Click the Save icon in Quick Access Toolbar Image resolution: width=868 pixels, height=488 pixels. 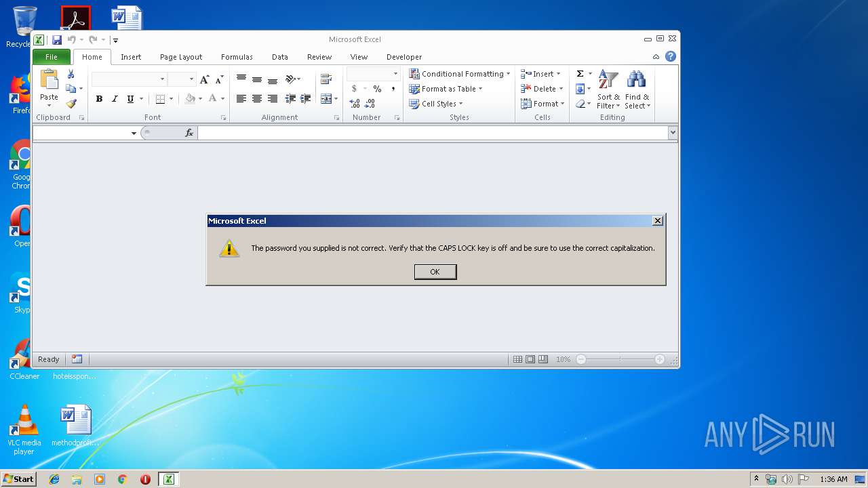57,40
